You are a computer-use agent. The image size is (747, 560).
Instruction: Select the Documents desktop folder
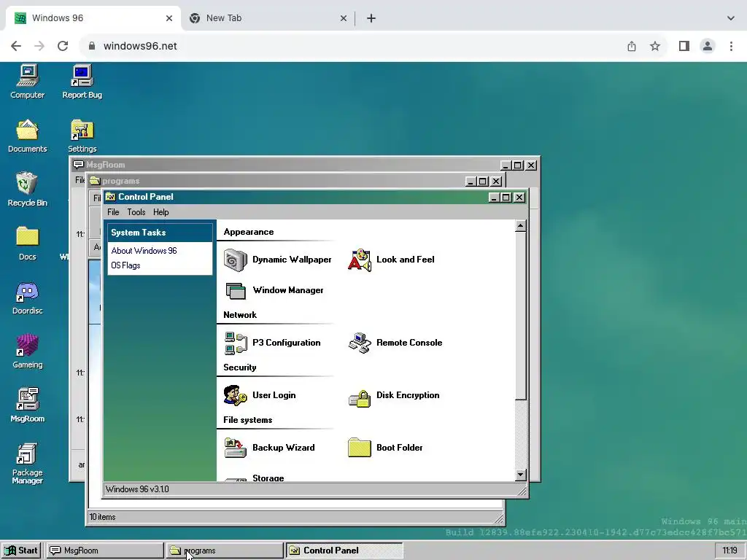tap(27, 136)
